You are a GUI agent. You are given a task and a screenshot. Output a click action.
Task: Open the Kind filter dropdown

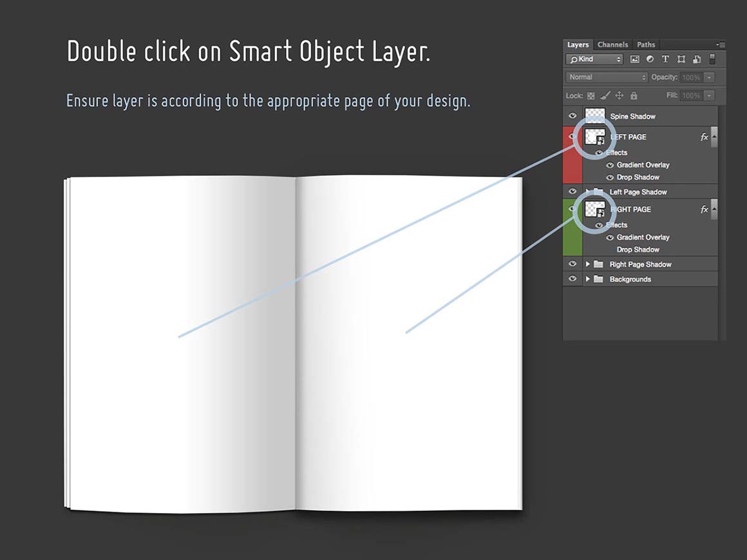[594, 59]
